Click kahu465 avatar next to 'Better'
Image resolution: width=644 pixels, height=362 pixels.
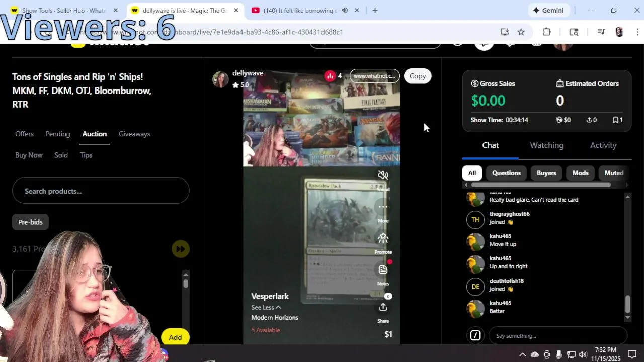[475, 309]
